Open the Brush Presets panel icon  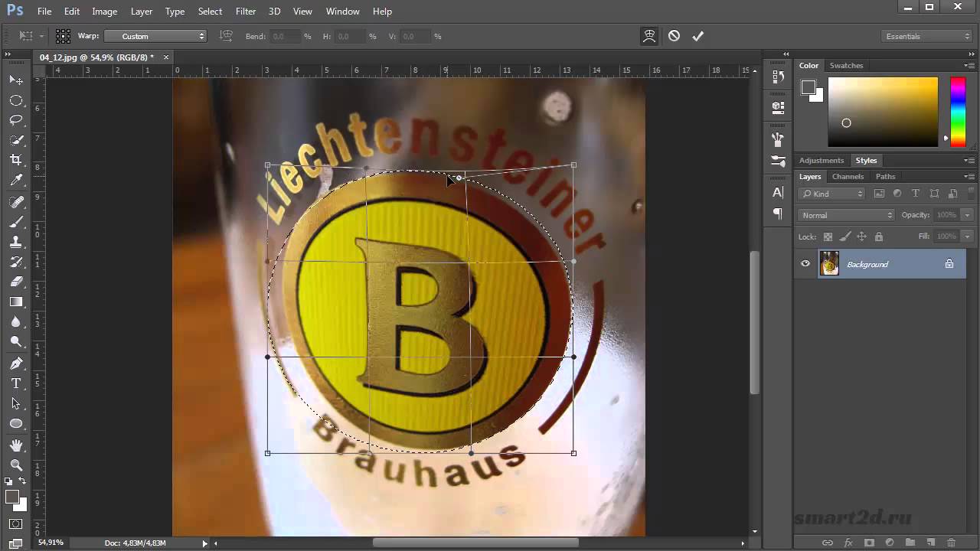tap(778, 161)
